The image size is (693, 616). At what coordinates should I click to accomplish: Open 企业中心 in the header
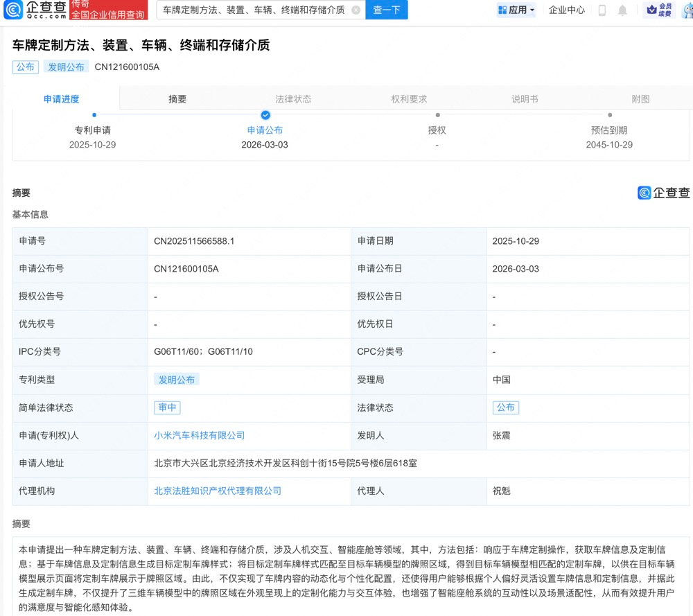click(566, 10)
